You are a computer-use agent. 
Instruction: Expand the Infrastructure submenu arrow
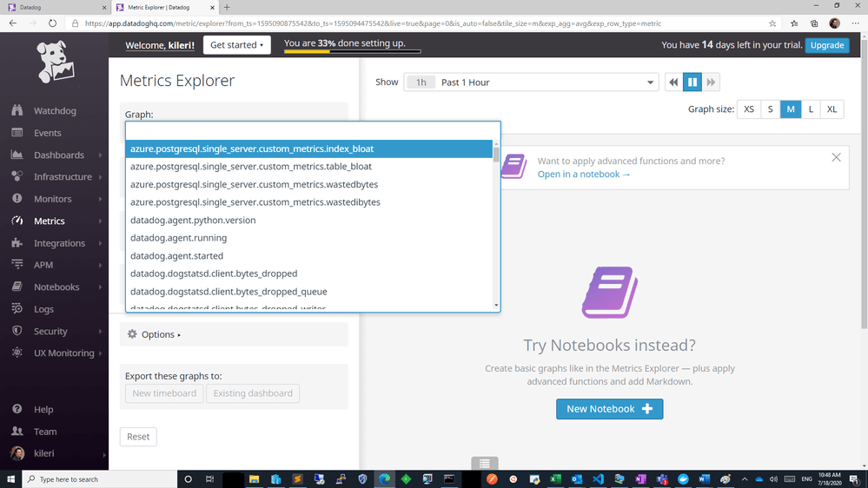100,177
